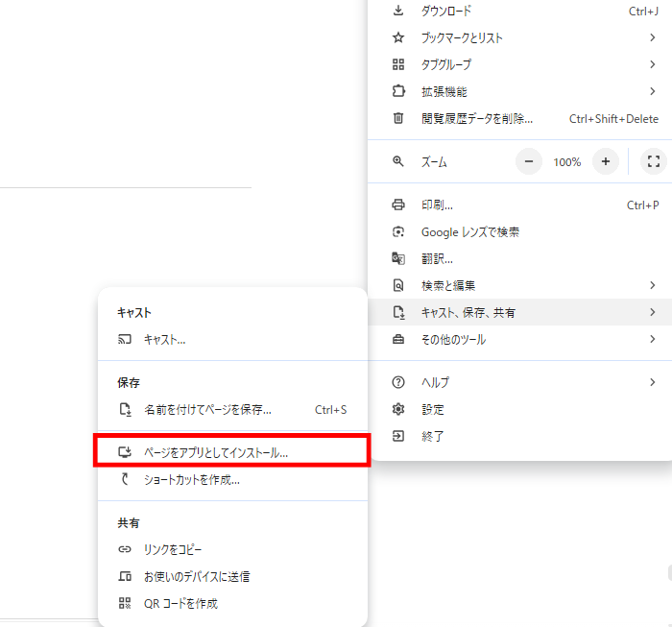Viewport: 672px width, 627px height.
Task: Select ページをアプリとしてインストール menu entry
Action: point(216,452)
